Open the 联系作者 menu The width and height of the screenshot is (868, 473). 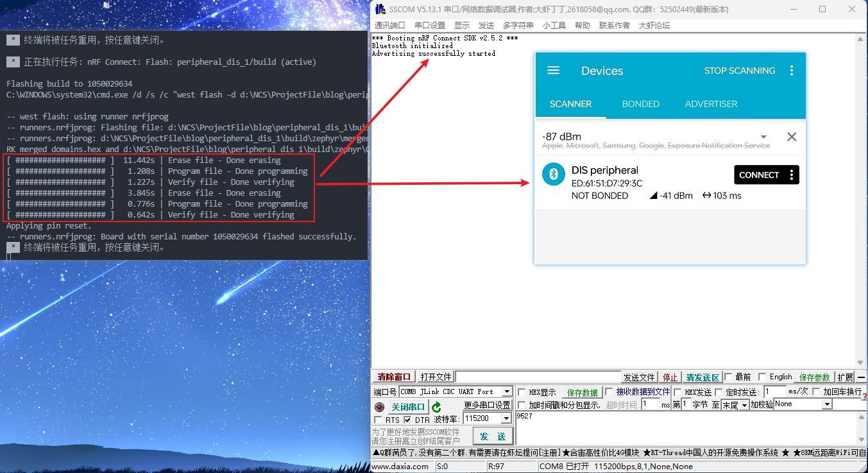coord(615,26)
